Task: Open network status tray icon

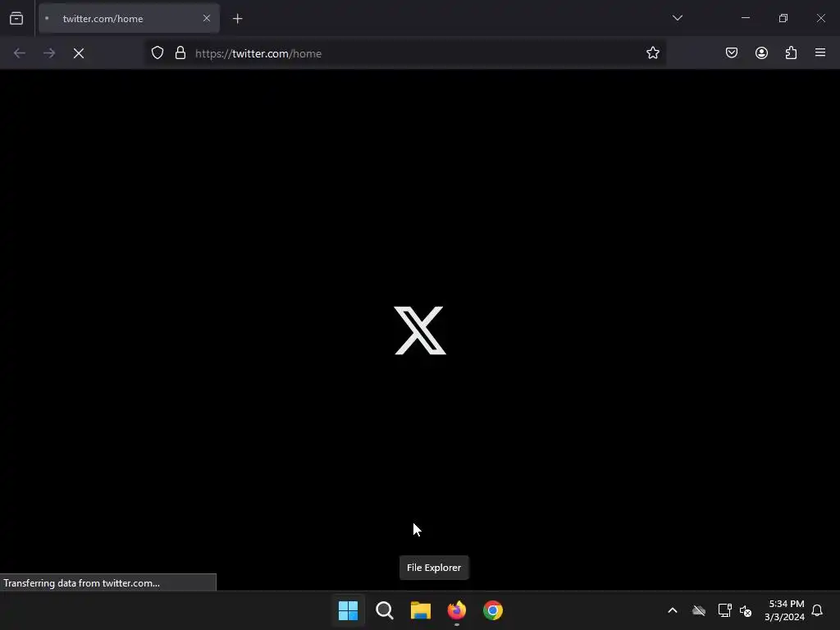Action: tap(724, 610)
